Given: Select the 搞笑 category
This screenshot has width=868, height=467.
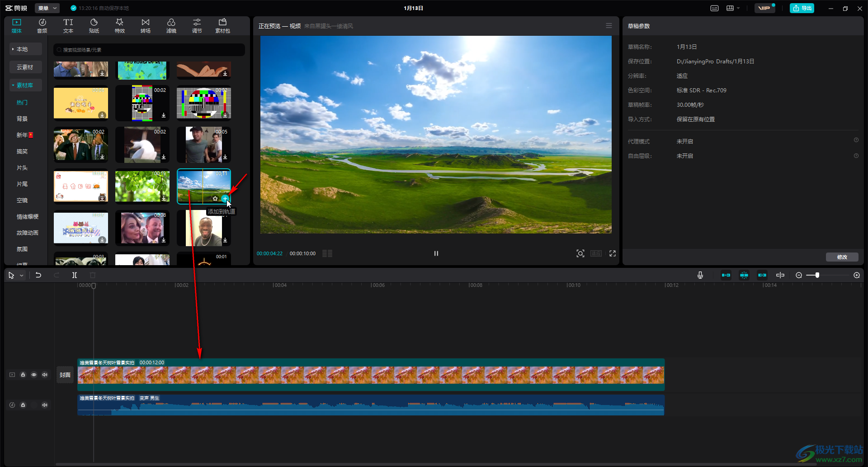Looking at the screenshot, I should tap(22, 151).
